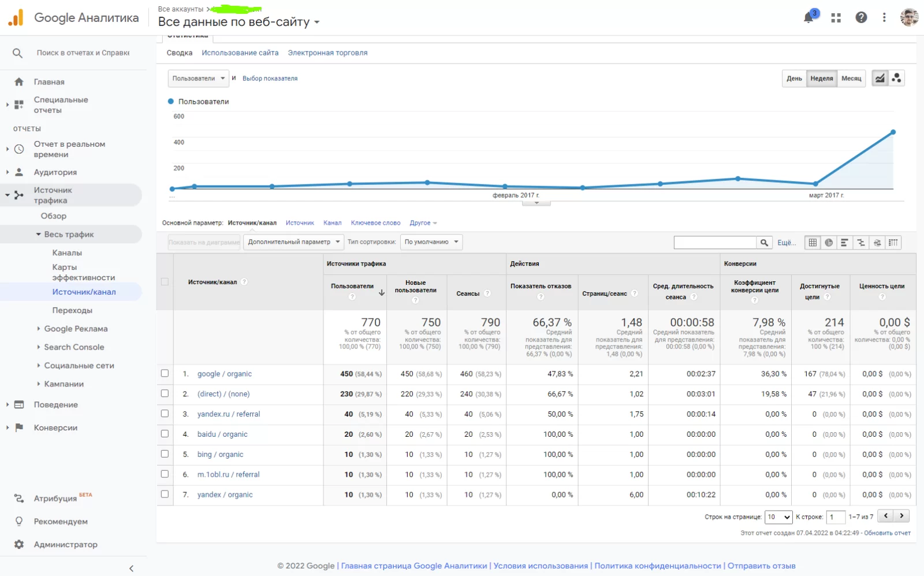Set chart interval to Месяц
This screenshot has width=924, height=576.
coord(851,79)
